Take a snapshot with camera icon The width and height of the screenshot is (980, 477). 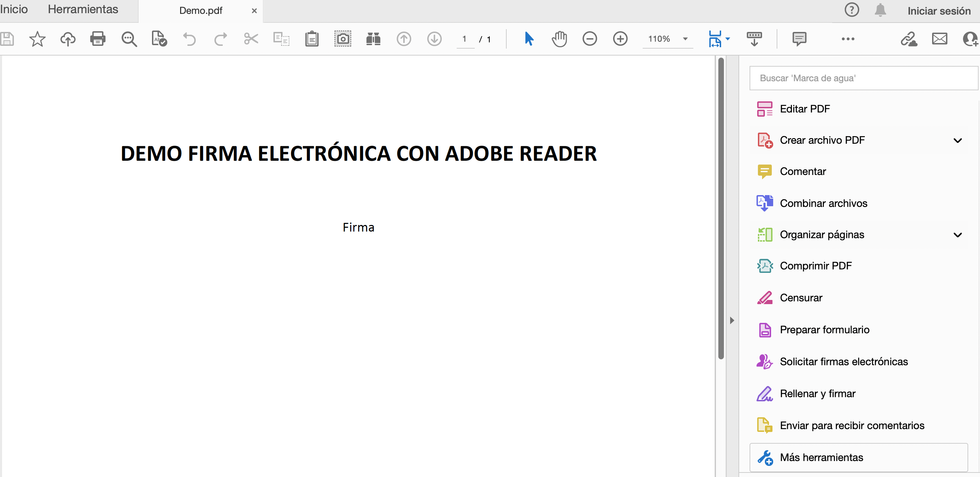(343, 39)
